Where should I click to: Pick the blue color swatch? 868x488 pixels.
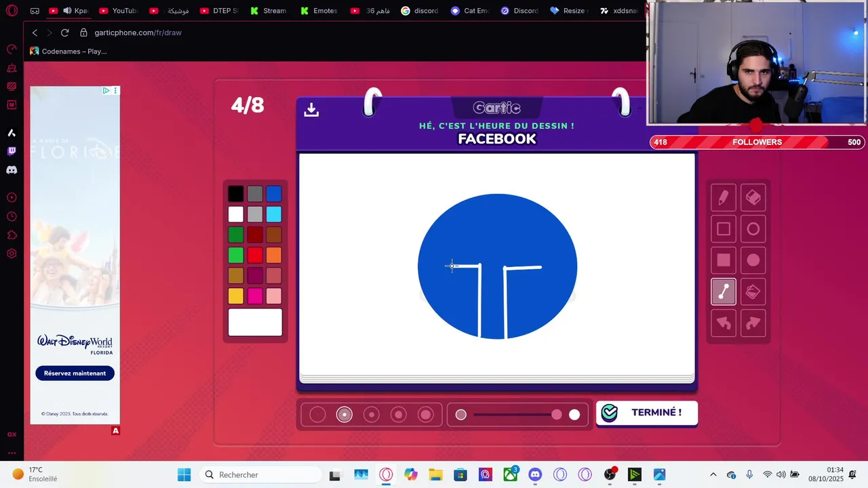click(x=274, y=194)
